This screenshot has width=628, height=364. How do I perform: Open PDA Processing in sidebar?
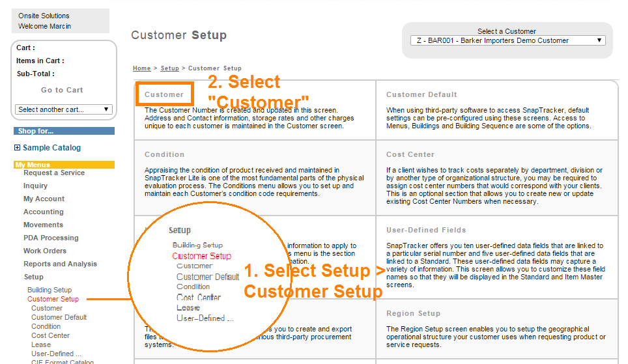(51, 238)
